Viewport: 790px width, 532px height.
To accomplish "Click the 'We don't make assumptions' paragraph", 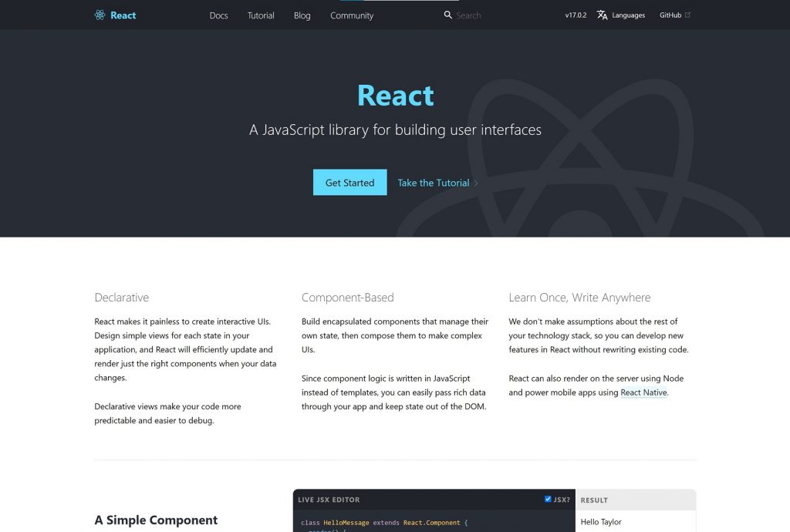I will [x=599, y=335].
